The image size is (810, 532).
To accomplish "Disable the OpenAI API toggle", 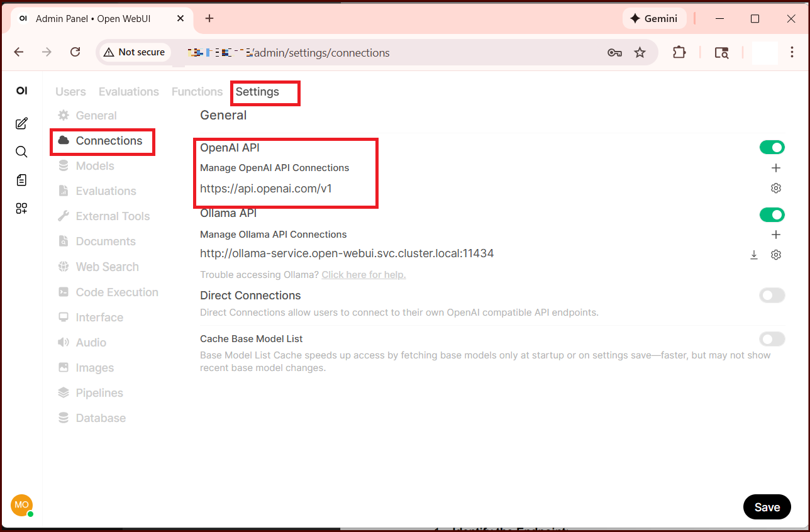I will [772, 147].
